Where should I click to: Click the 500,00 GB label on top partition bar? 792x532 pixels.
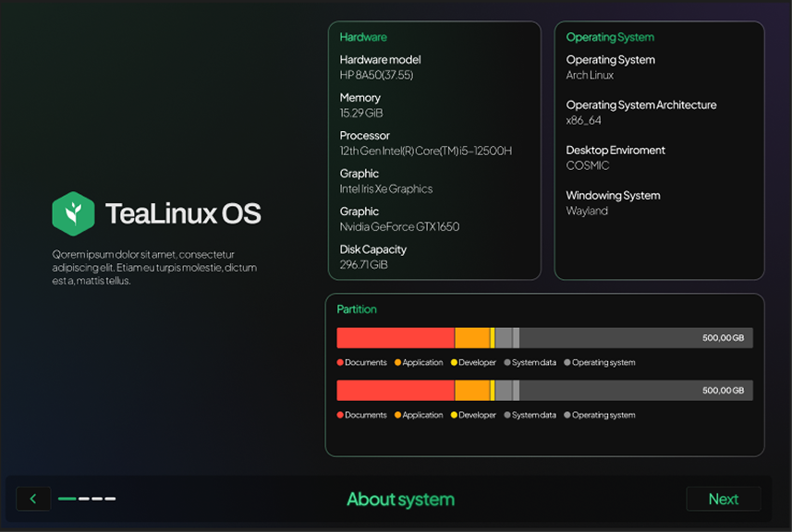(723, 338)
